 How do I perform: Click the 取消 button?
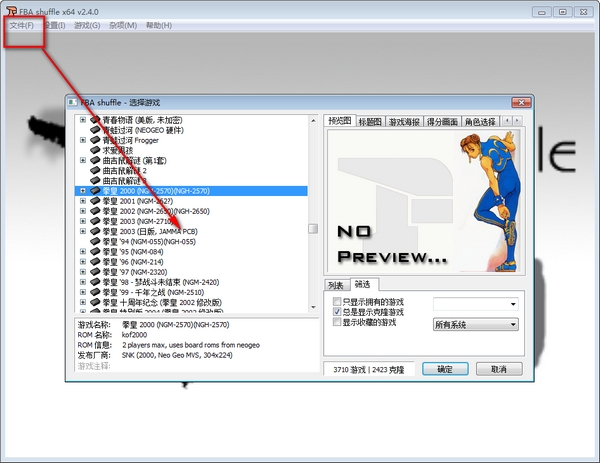pyautogui.click(x=499, y=369)
